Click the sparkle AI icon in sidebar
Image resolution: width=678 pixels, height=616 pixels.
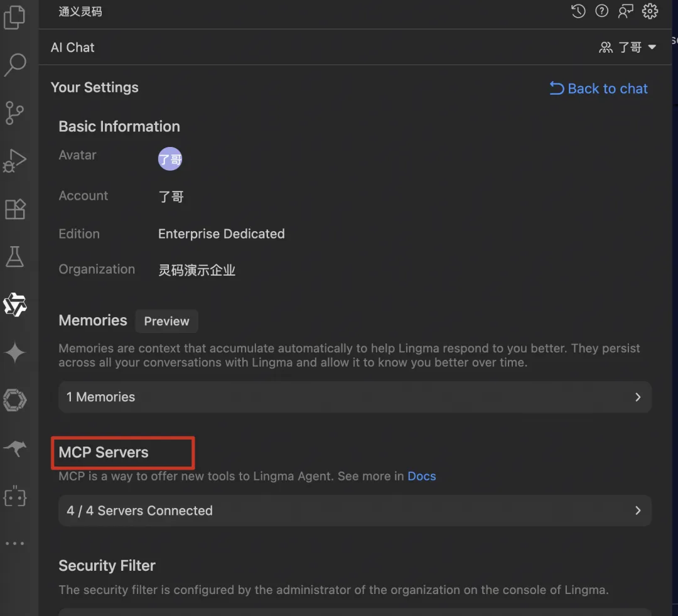(14, 353)
